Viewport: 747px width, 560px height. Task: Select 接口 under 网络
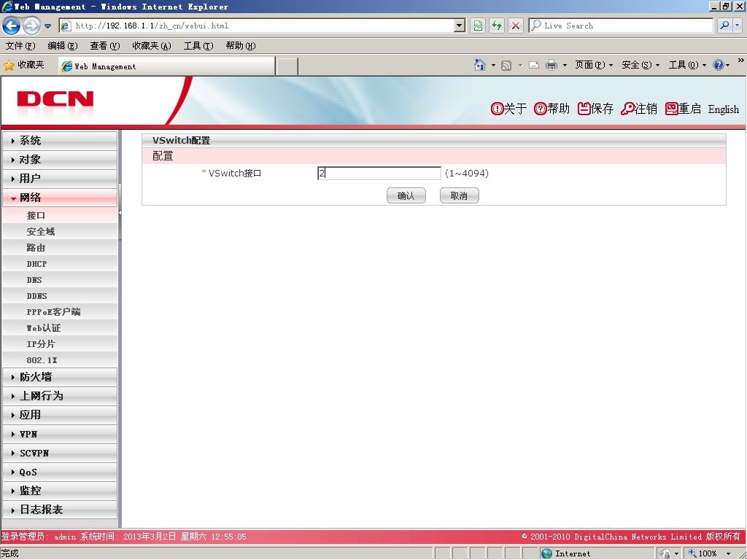60,215
